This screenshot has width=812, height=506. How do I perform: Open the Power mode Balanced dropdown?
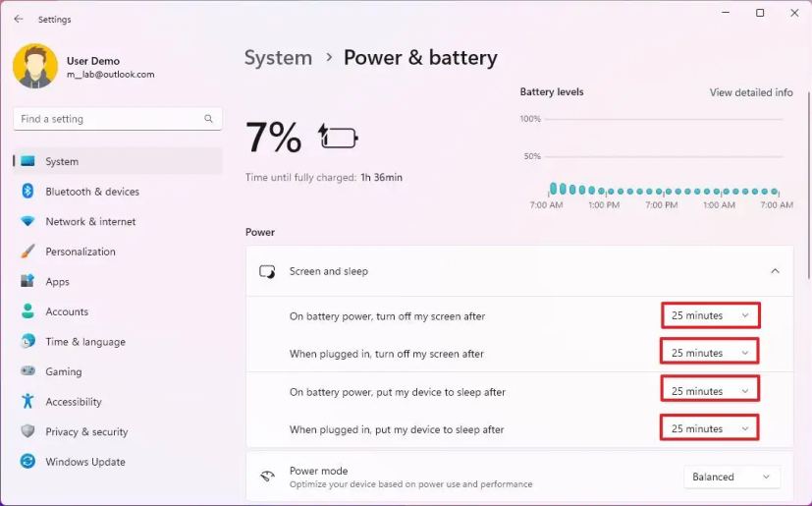click(731, 478)
